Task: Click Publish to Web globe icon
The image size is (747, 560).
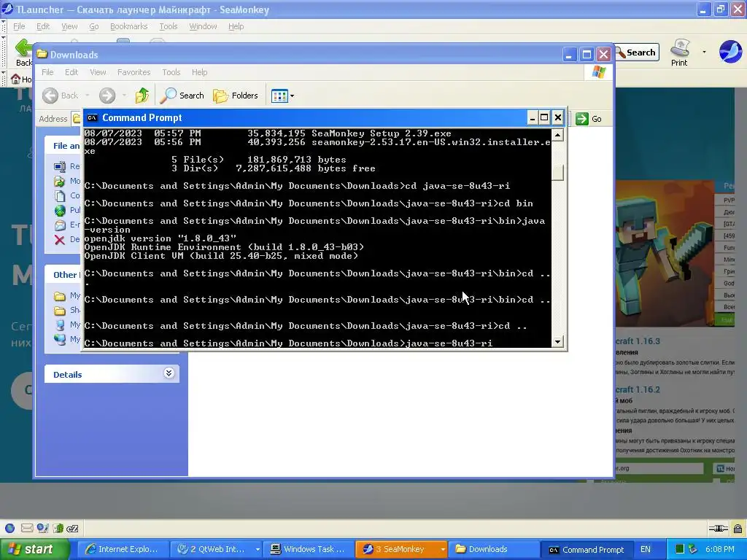Action: pos(60,210)
